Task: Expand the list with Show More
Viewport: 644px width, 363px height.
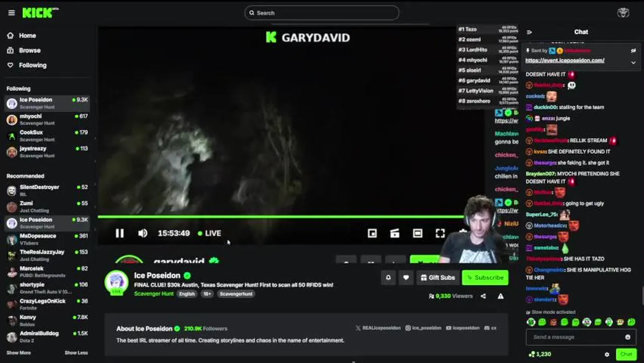Action: click(19, 353)
